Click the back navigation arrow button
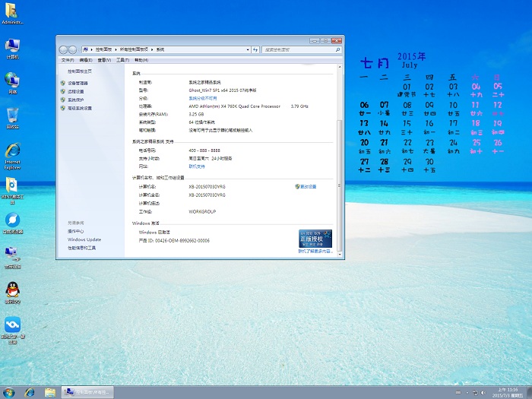 (x=64, y=49)
